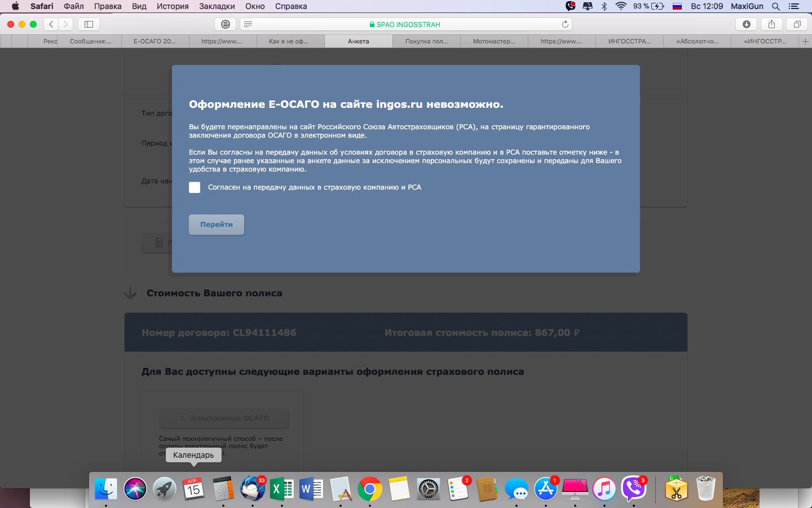Open Spotlight search in menu bar
The image size is (812, 508).
click(776, 6)
